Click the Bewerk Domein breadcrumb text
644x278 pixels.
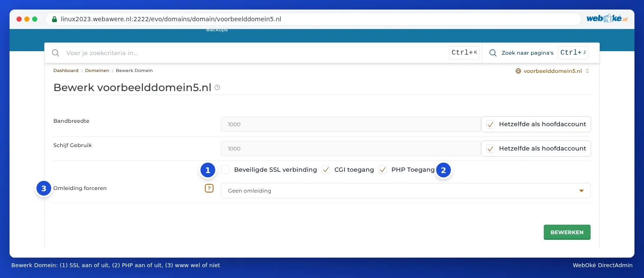point(134,70)
